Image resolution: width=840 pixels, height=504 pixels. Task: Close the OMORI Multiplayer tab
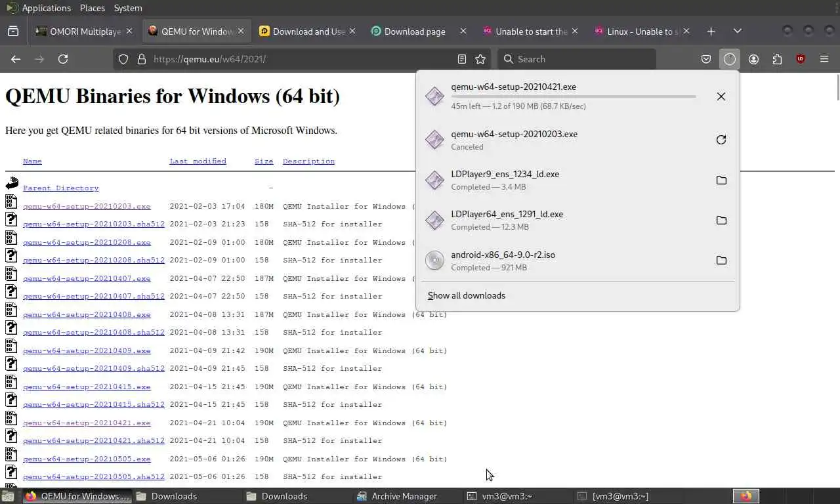pos(129,31)
